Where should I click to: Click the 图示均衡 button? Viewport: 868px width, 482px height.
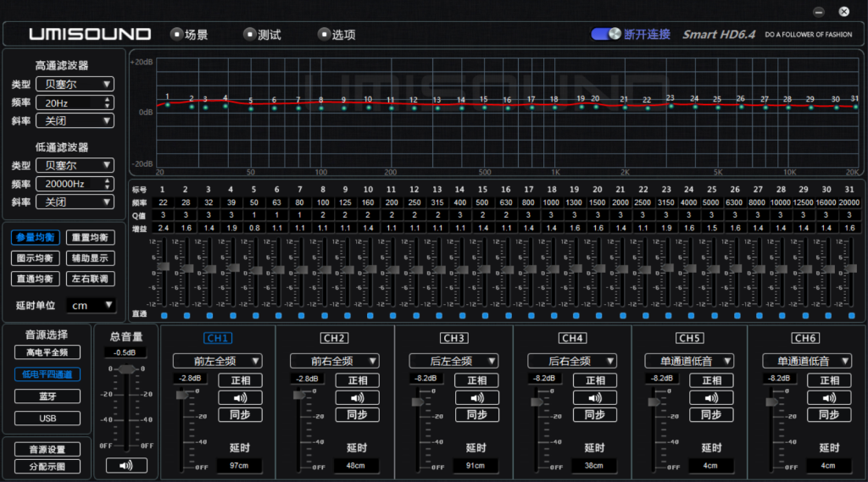[35, 258]
